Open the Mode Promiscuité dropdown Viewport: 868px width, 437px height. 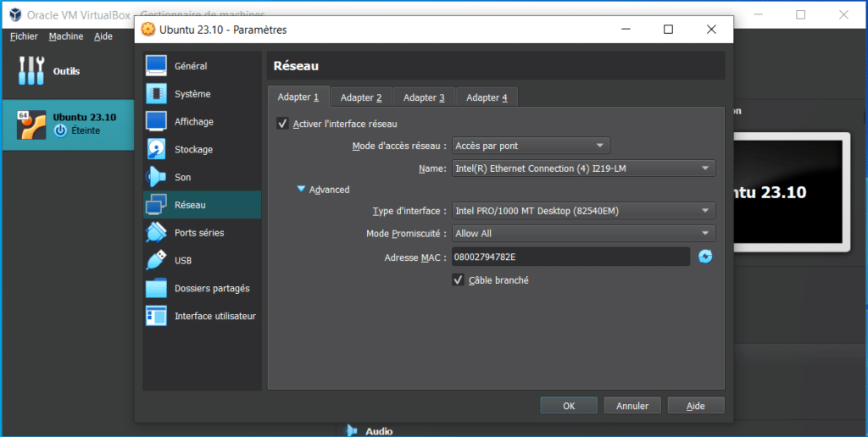pos(583,234)
